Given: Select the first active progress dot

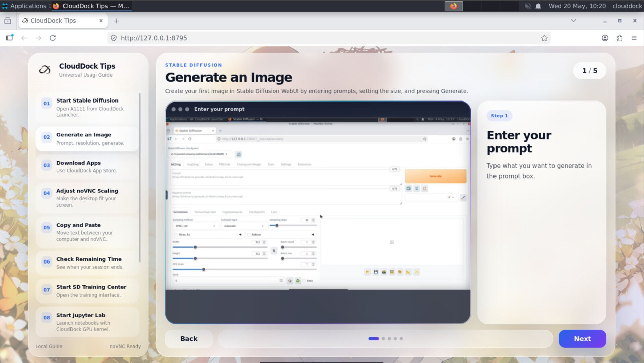Looking at the screenshot, I should pos(374,338).
